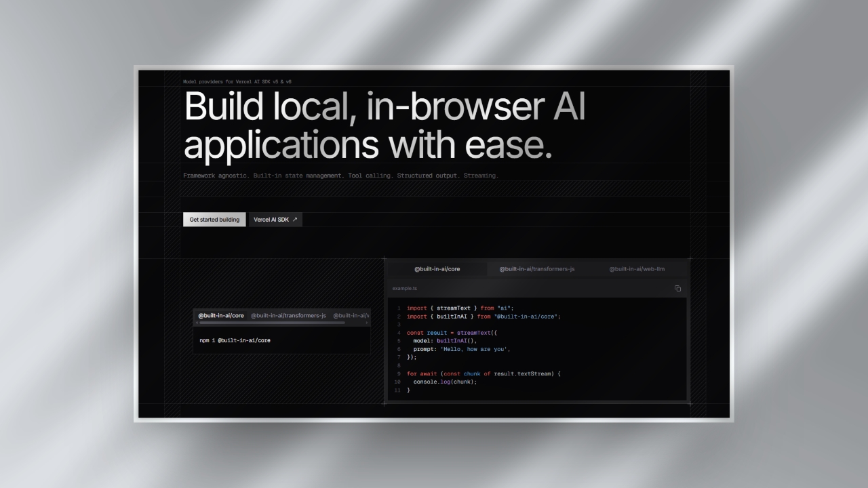The width and height of the screenshot is (868, 488).
Task: Click the "example.ts" file name label
Action: click(x=405, y=289)
